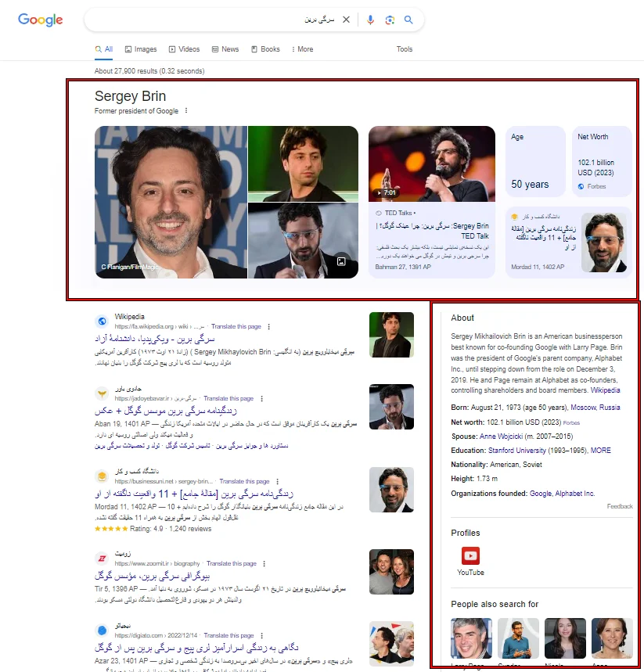Start voice search with the microphone icon
Viewport: 644px width, 672px height.
click(x=370, y=20)
